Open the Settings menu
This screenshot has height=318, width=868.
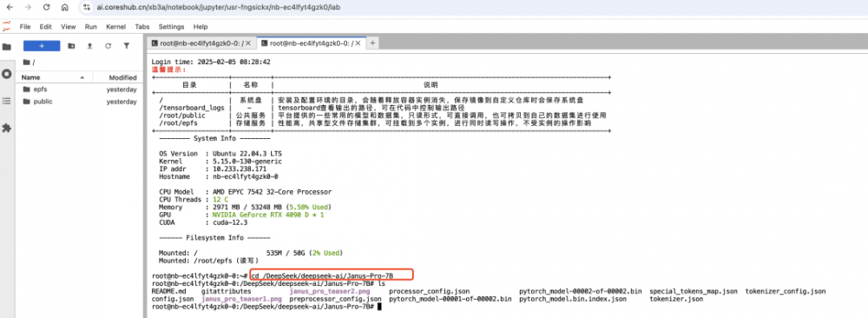tap(171, 27)
